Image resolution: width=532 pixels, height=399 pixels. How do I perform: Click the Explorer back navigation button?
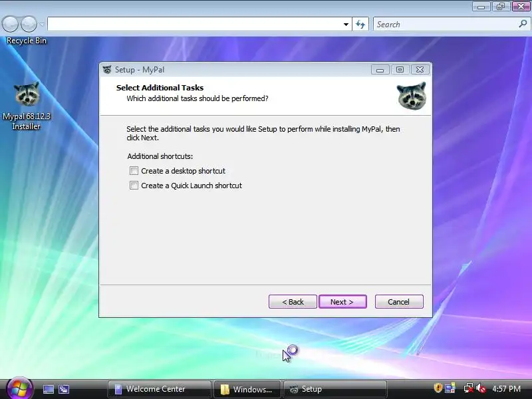(x=10, y=24)
